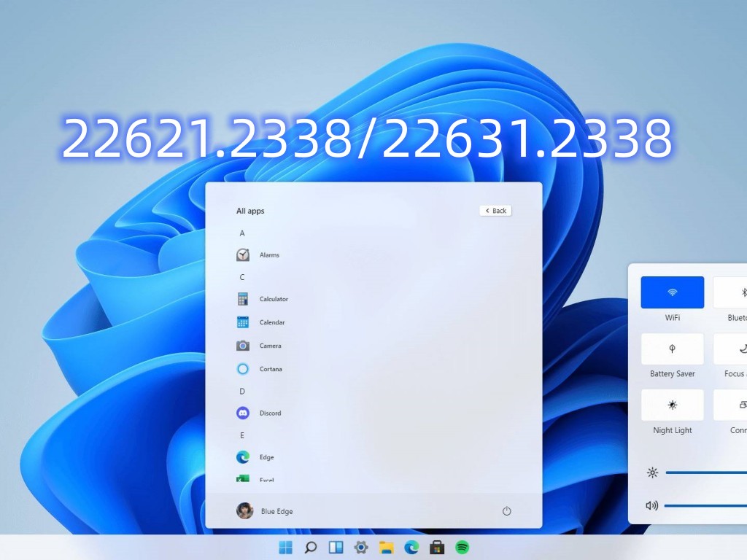
Task: Open Spotify on the taskbar
Action: pyautogui.click(x=462, y=547)
